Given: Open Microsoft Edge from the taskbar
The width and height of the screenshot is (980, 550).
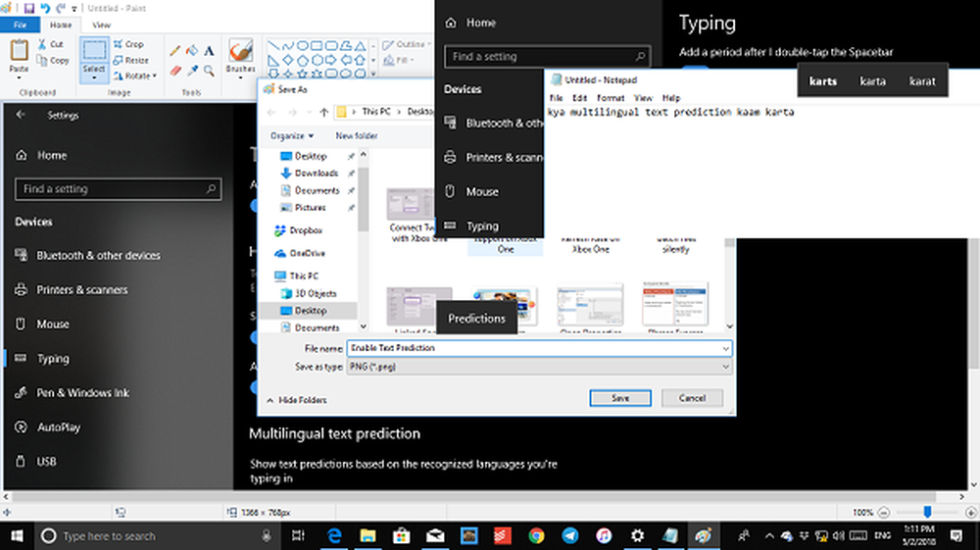Looking at the screenshot, I should [334, 535].
